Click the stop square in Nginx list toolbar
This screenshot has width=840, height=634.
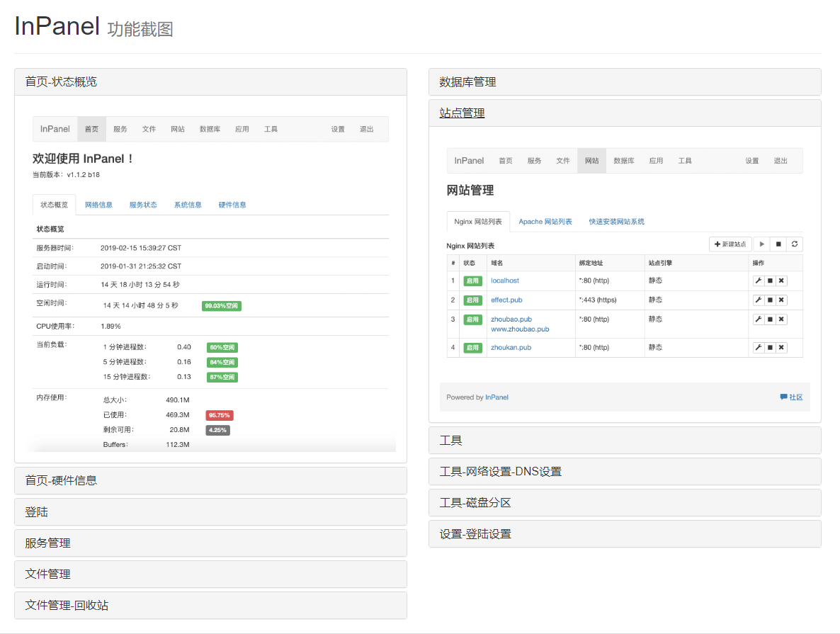pyautogui.click(x=778, y=244)
